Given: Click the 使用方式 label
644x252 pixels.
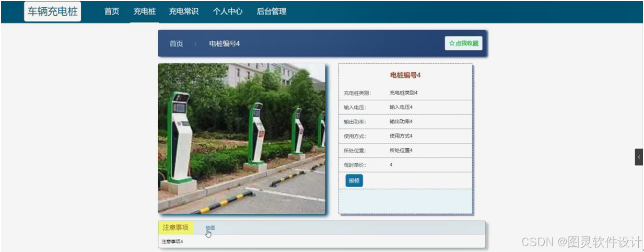Looking at the screenshot, I should point(355,136).
